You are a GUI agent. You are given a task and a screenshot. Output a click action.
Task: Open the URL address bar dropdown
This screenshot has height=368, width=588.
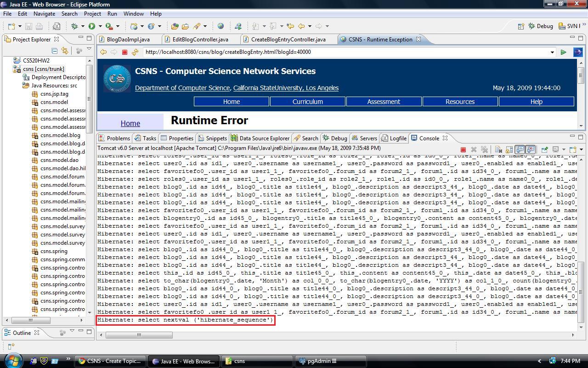click(x=552, y=52)
